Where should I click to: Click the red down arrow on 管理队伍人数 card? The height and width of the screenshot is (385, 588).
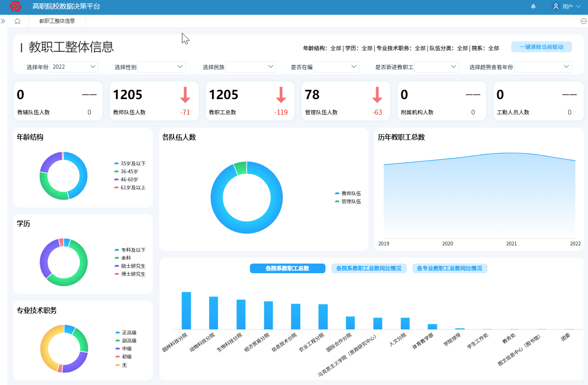point(377,94)
